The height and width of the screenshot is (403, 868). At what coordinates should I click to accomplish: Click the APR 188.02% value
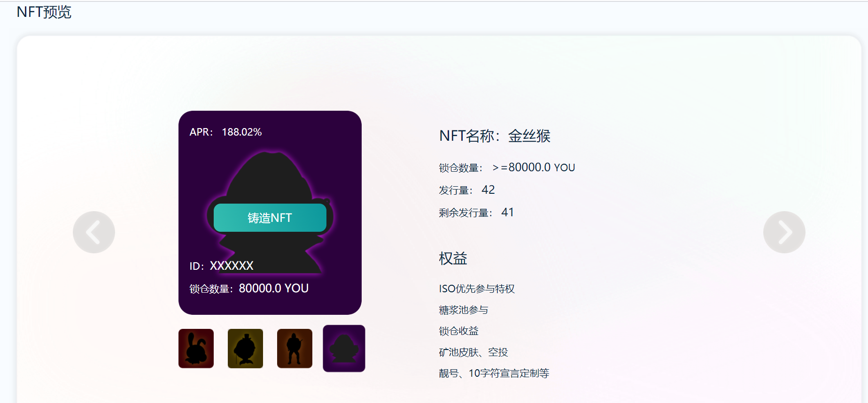[x=242, y=132]
